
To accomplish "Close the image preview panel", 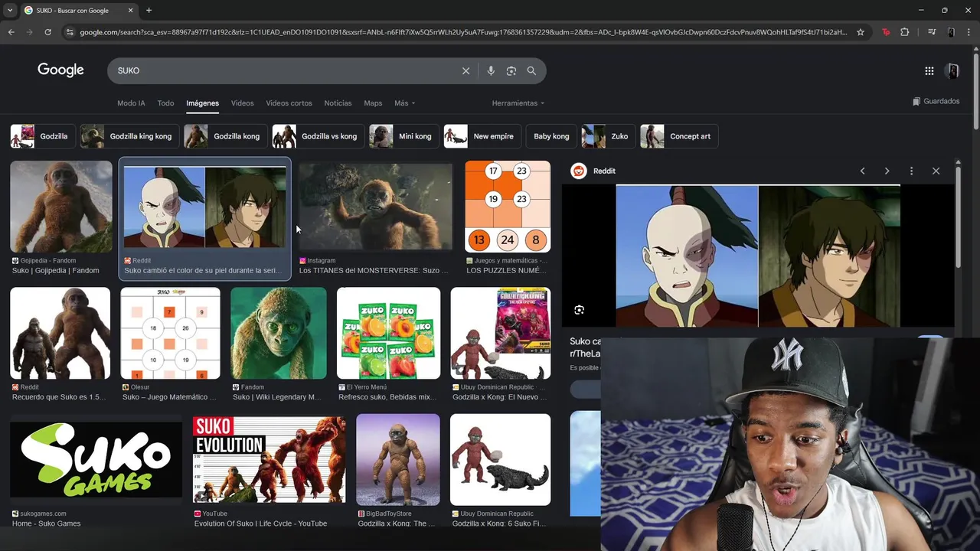I will pyautogui.click(x=936, y=171).
